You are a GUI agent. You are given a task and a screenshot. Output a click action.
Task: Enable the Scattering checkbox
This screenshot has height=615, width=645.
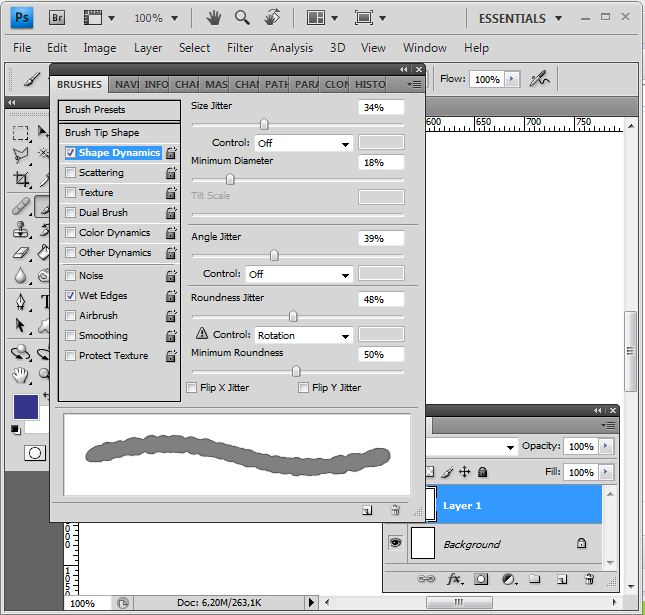tap(70, 172)
